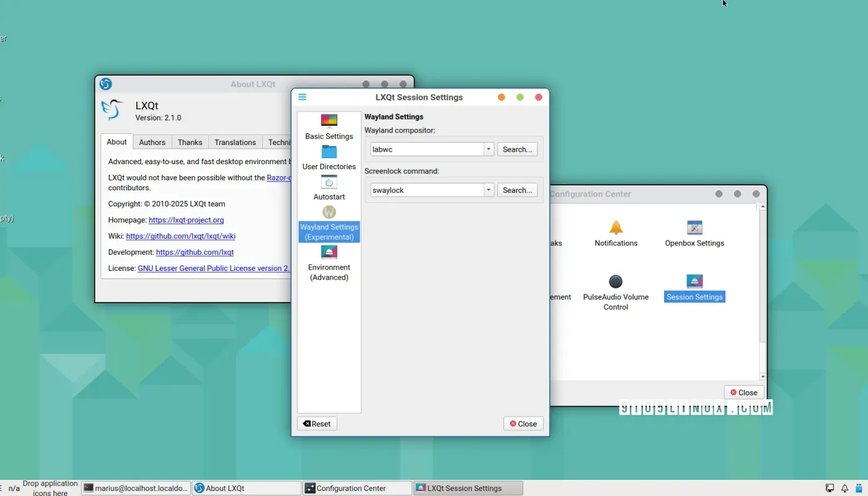Click the Configuration Center window title

click(590, 194)
